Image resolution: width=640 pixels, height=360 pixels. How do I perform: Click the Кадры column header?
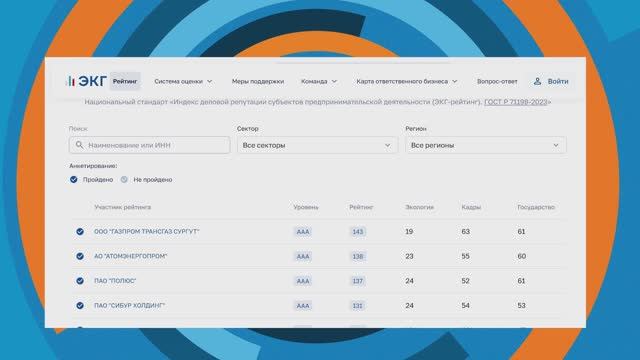(x=471, y=207)
